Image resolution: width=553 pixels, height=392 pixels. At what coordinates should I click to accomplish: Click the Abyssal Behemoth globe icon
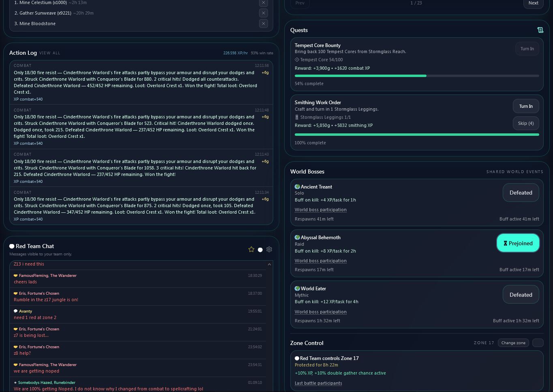pyautogui.click(x=297, y=238)
